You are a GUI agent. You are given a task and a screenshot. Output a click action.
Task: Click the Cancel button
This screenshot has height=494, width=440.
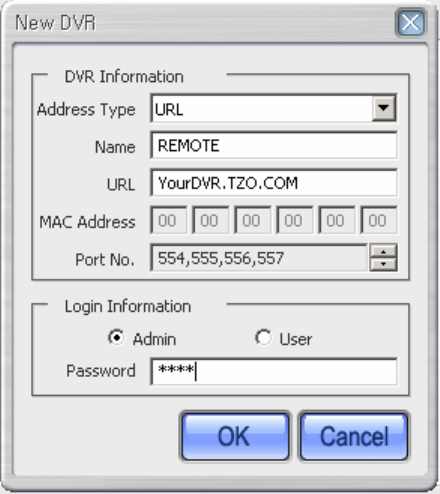tap(354, 436)
